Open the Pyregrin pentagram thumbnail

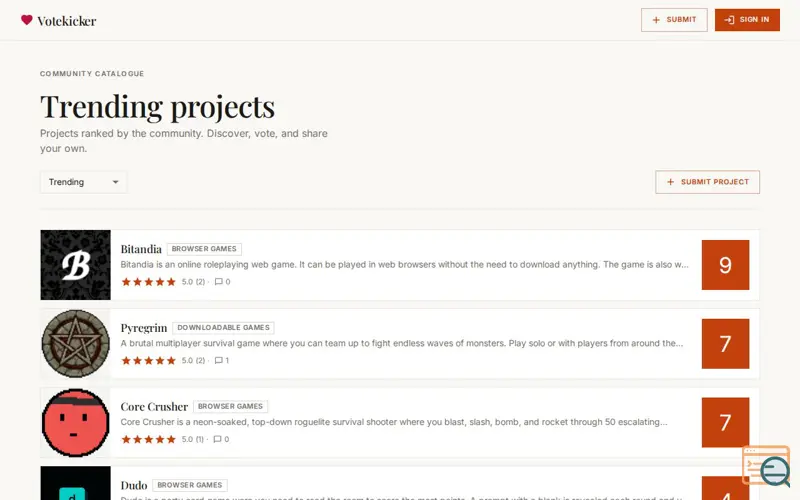[76, 343]
